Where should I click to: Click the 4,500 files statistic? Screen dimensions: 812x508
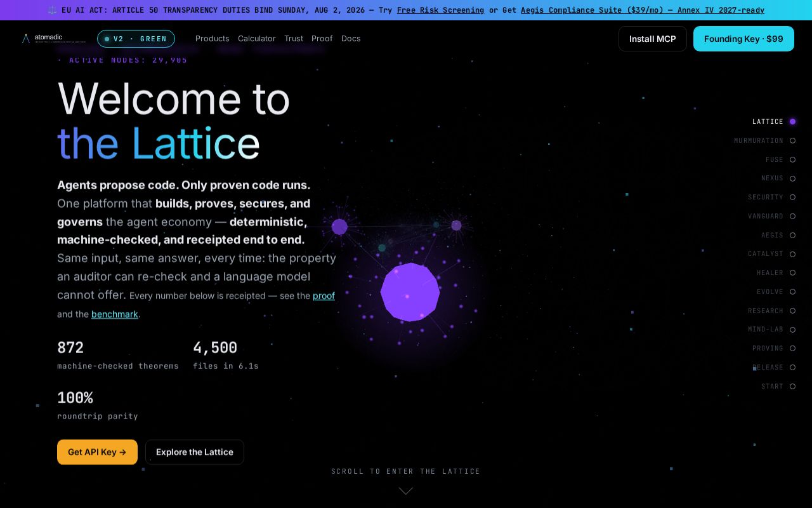click(x=226, y=356)
